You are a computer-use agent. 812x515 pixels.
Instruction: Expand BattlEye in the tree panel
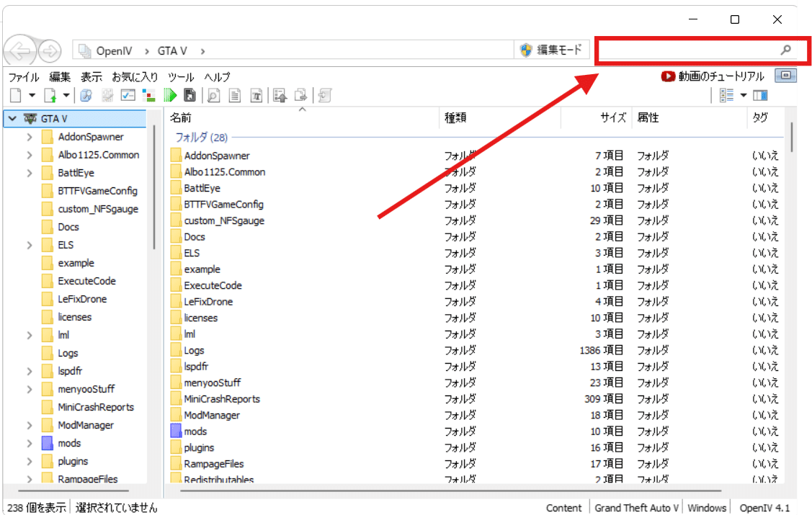[x=30, y=174]
